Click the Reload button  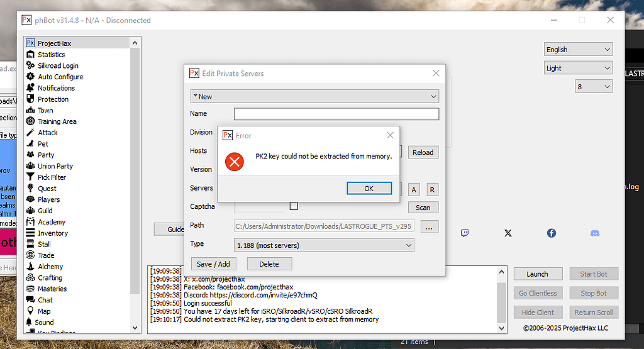click(423, 152)
